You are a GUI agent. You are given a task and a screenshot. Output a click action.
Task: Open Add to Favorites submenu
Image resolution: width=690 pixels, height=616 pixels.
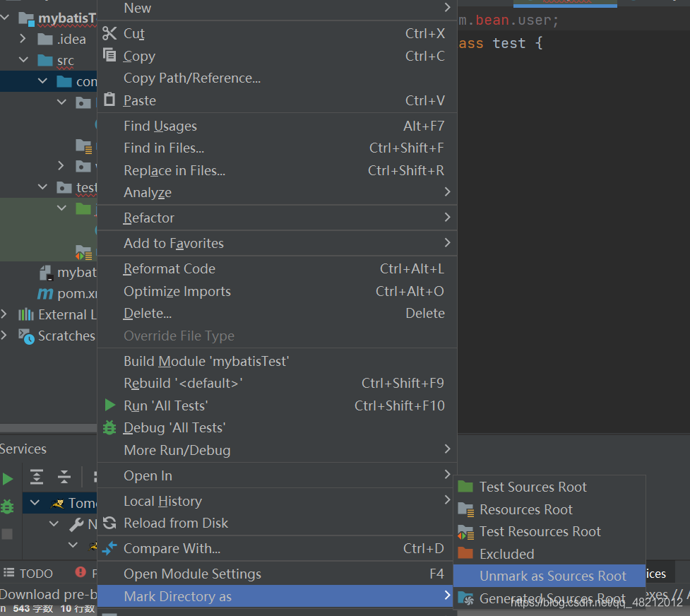[x=277, y=243]
